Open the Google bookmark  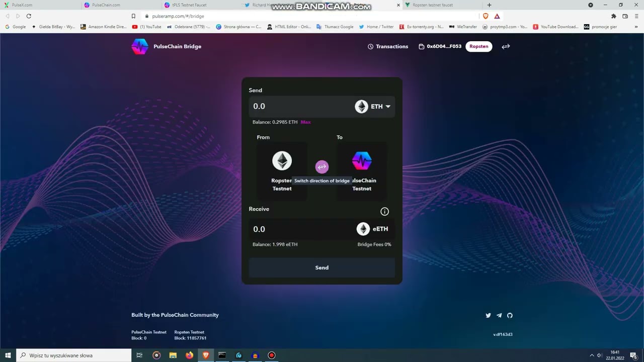pyautogui.click(x=16, y=27)
